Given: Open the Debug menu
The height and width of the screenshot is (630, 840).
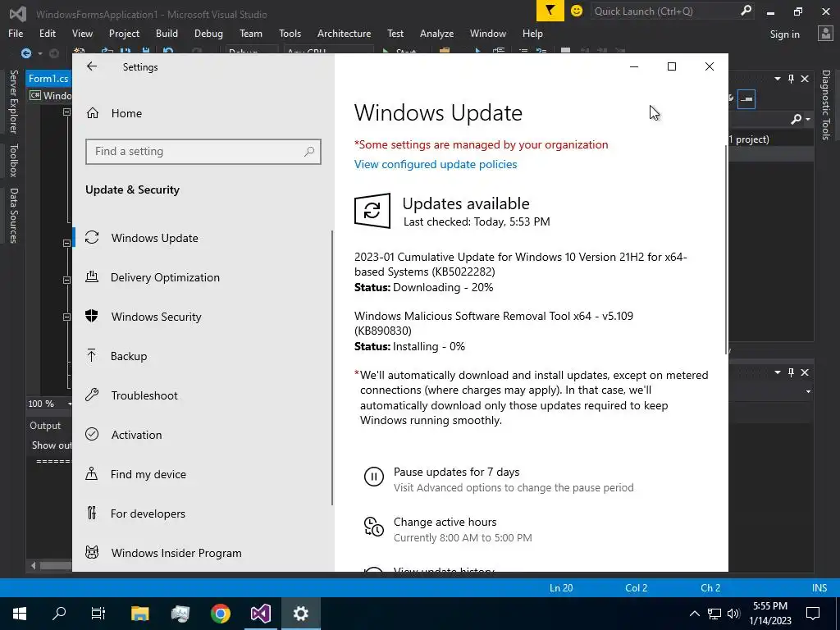Looking at the screenshot, I should click(x=208, y=33).
